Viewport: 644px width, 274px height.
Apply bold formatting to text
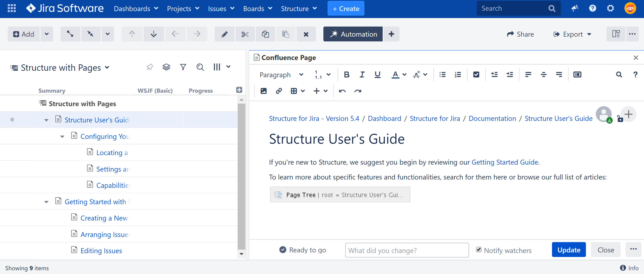pyautogui.click(x=347, y=74)
